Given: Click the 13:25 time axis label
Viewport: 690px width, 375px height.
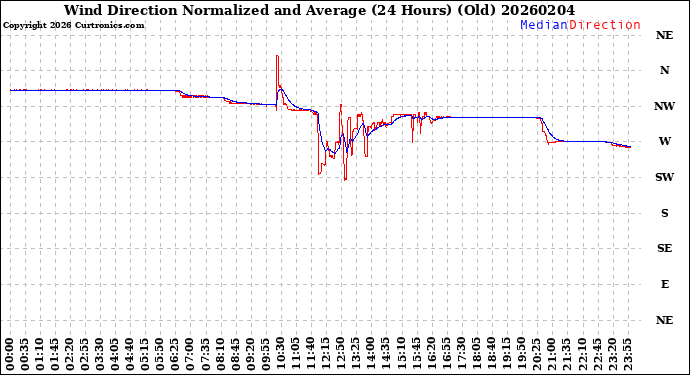Looking at the screenshot, I should 356,354.
